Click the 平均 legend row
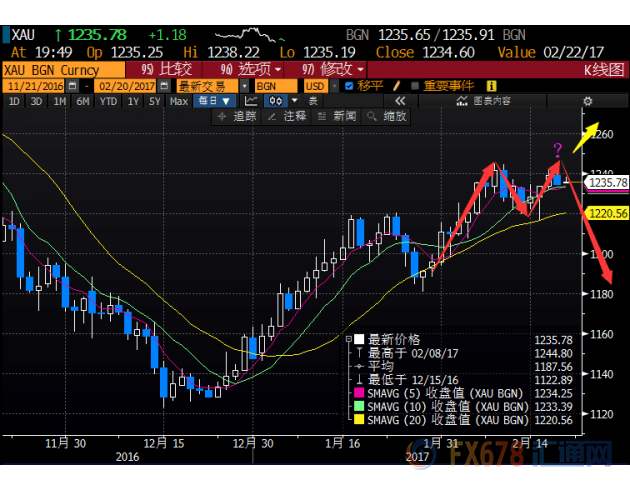Image resolution: width=630 pixels, height=490 pixels. pos(463,366)
